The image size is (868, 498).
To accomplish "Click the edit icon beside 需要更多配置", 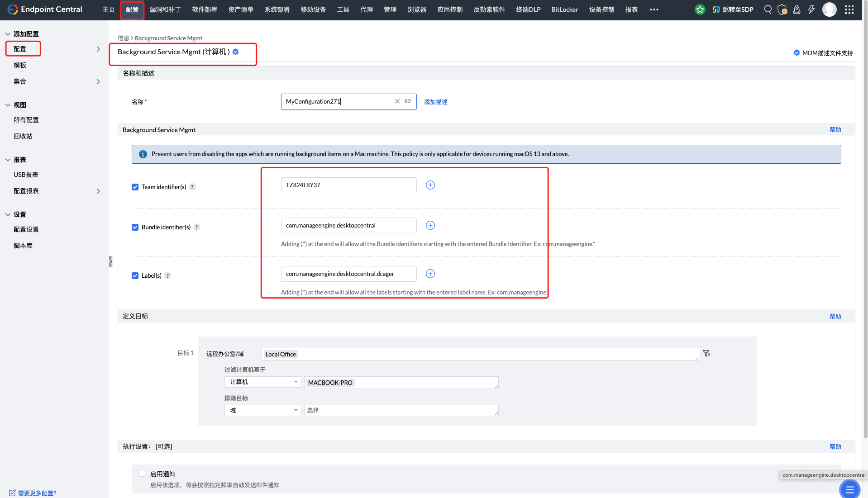I will pyautogui.click(x=12, y=493).
